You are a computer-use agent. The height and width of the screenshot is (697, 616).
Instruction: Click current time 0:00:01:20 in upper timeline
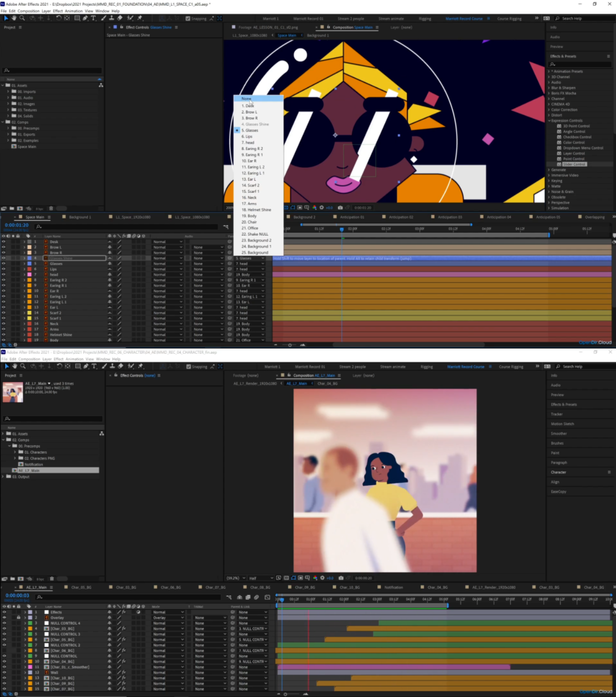point(16,225)
